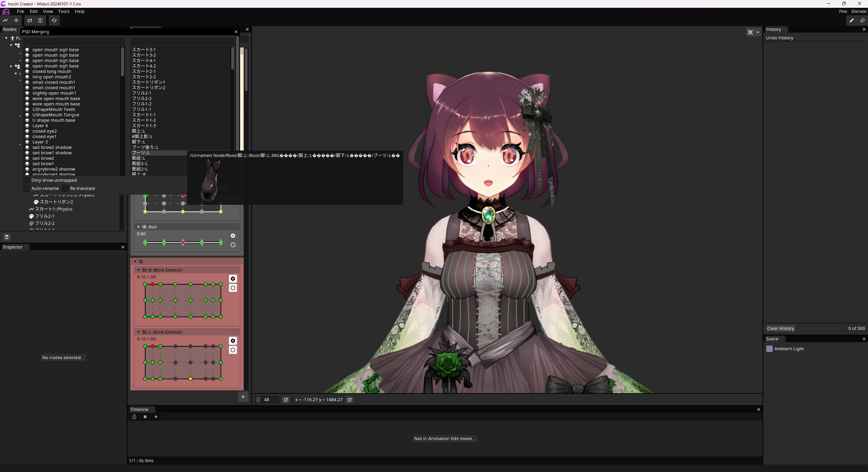Image resolution: width=868 pixels, height=472 pixels.
Task: Click the rotate sync toolbar icon
Action: point(29,20)
